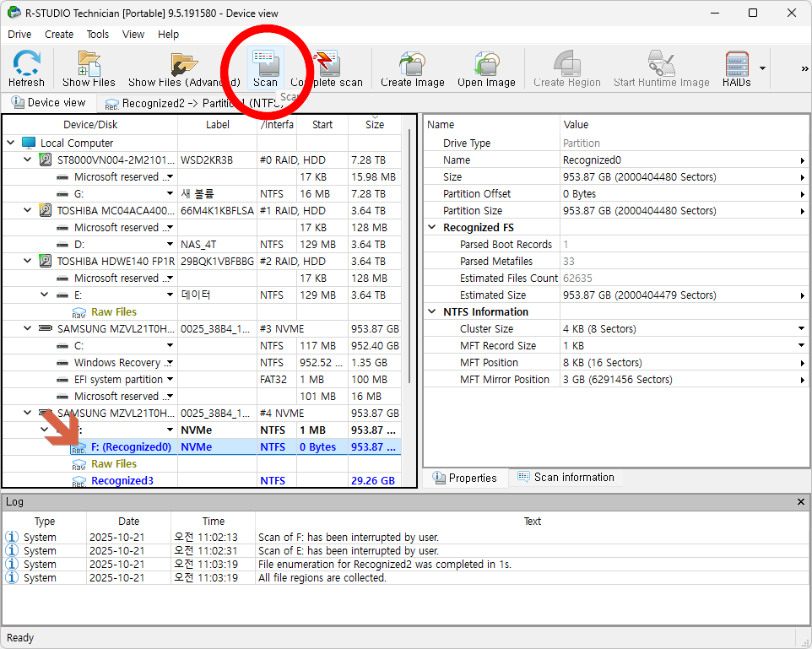Collapse the NTFS Information section
Viewport: 812px width, 649px height.
(432, 312)
